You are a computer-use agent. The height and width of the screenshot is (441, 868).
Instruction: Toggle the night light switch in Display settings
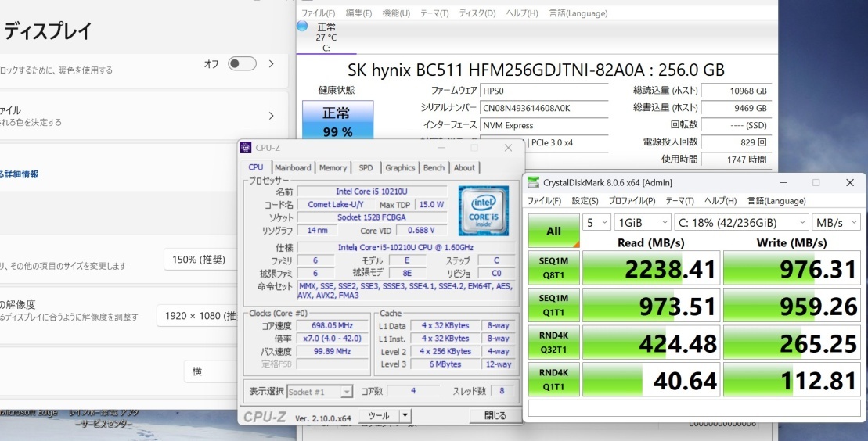[x=242, y=63]
